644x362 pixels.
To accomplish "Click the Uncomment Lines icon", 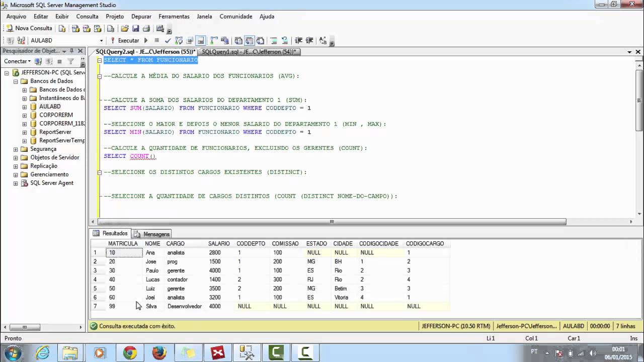I will [x=285, y=40].
